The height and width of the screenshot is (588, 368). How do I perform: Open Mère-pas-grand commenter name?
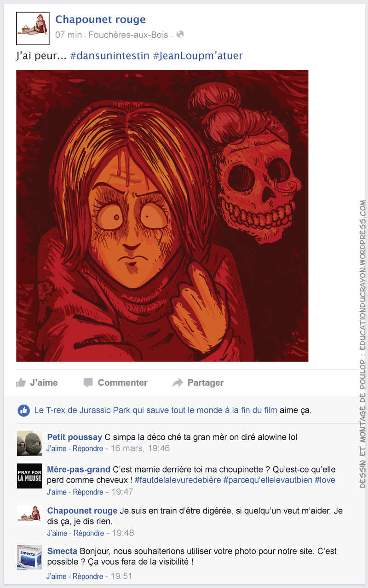click(x=79, y=469)
